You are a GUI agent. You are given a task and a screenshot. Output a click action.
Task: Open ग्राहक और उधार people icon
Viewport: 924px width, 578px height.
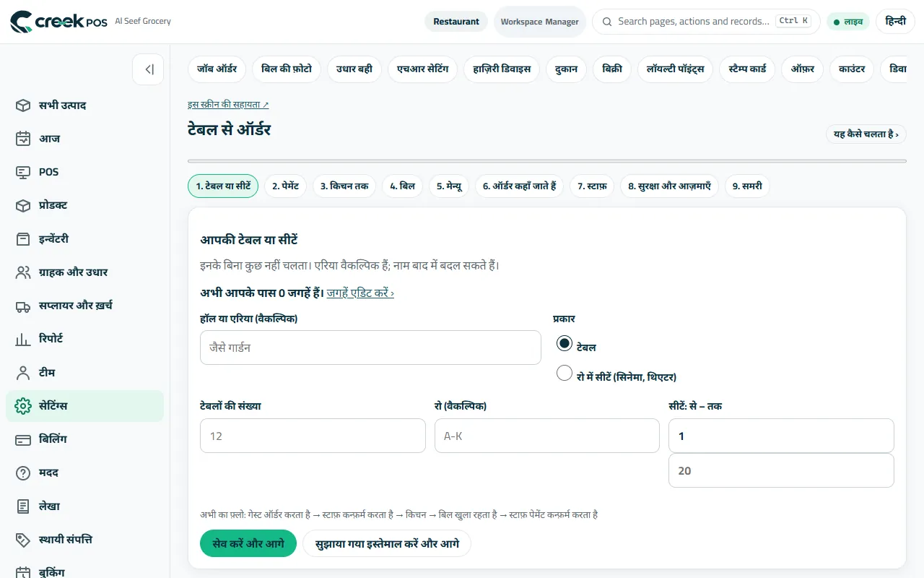point(23,272)
